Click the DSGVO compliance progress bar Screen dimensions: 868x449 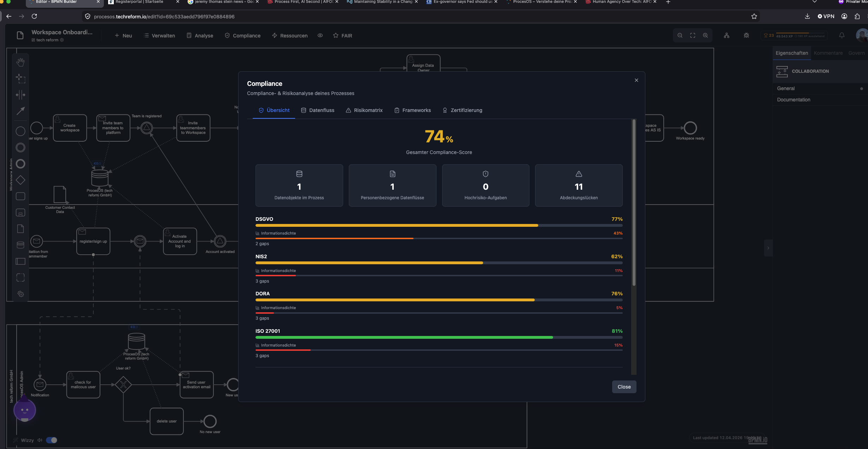[439, 225]
